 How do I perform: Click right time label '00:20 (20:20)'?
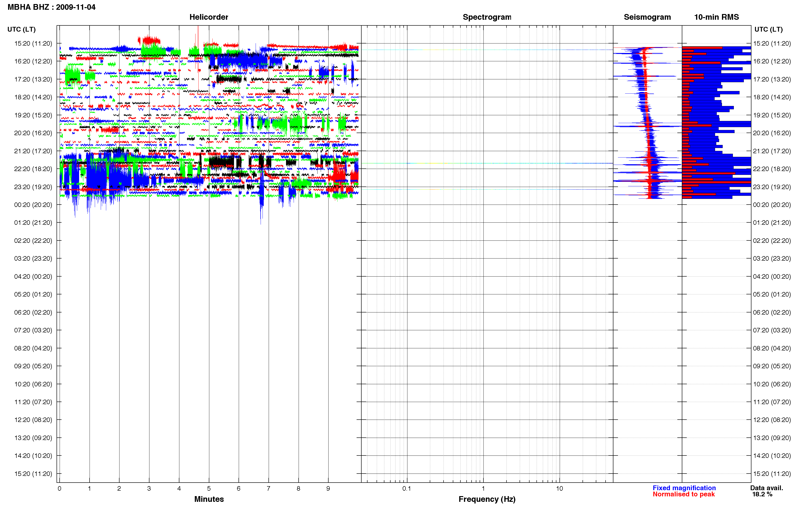tap(772, 205)
